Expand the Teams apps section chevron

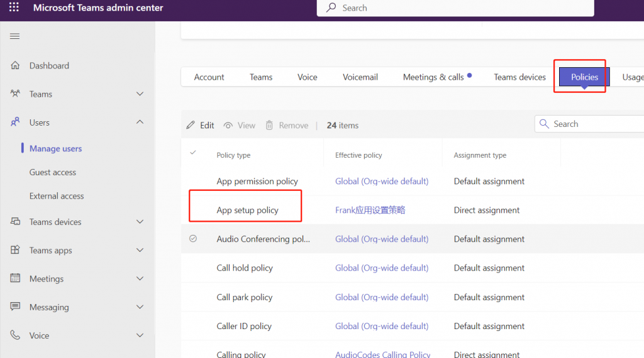point(140,250)
